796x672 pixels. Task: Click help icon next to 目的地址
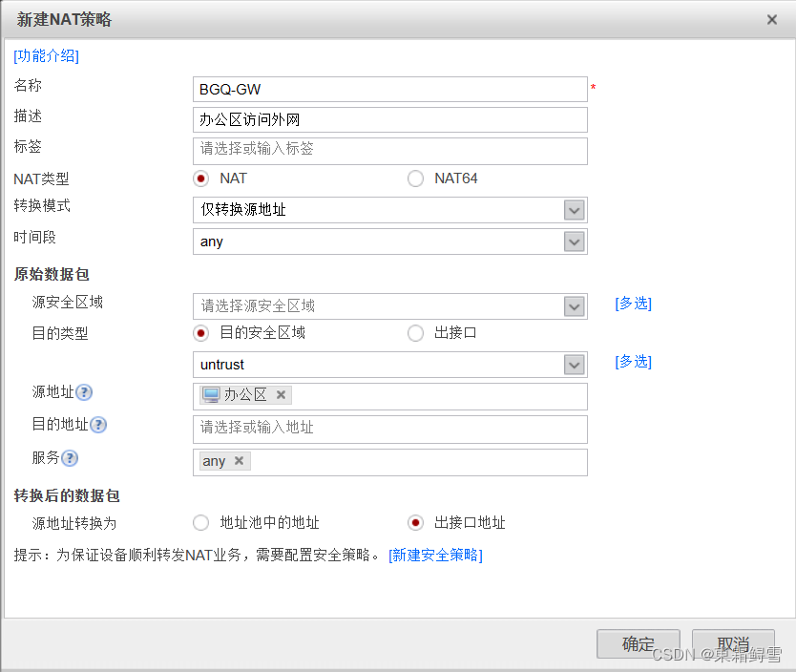98,425
